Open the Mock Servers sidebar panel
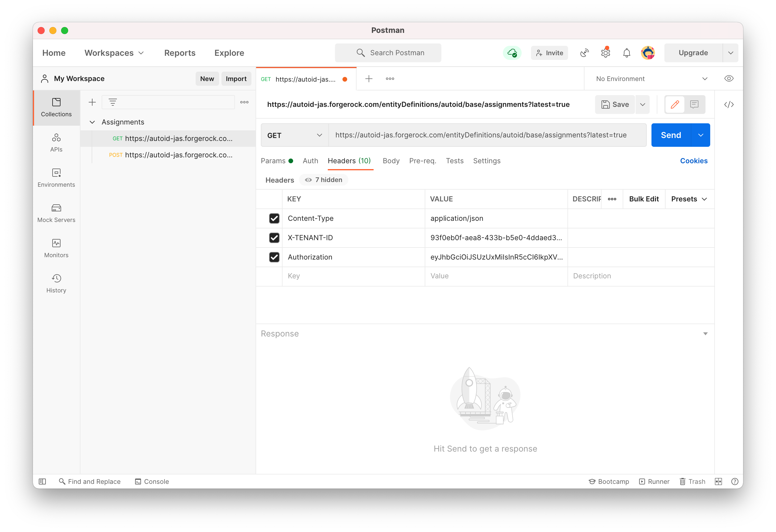This screenshot has width=776, height=532. coord(56,213)
